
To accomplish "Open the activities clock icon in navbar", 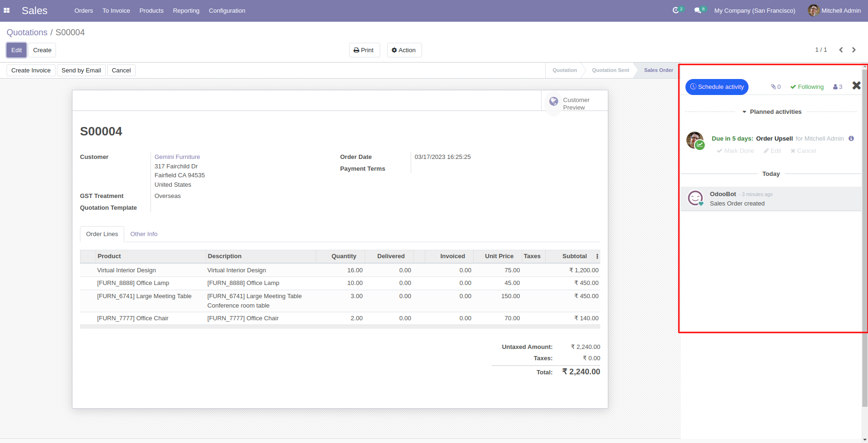I will pyautogui.click(x=676, y=10).
